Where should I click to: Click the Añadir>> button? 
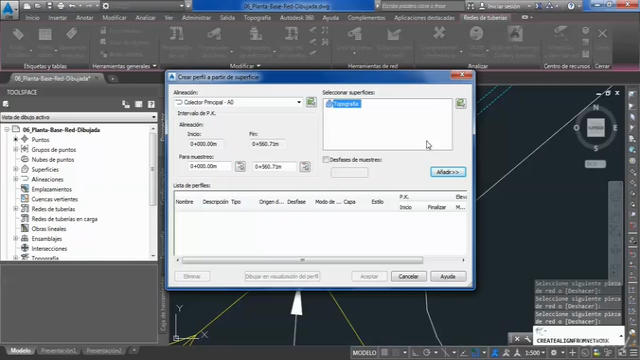point(448,172)
